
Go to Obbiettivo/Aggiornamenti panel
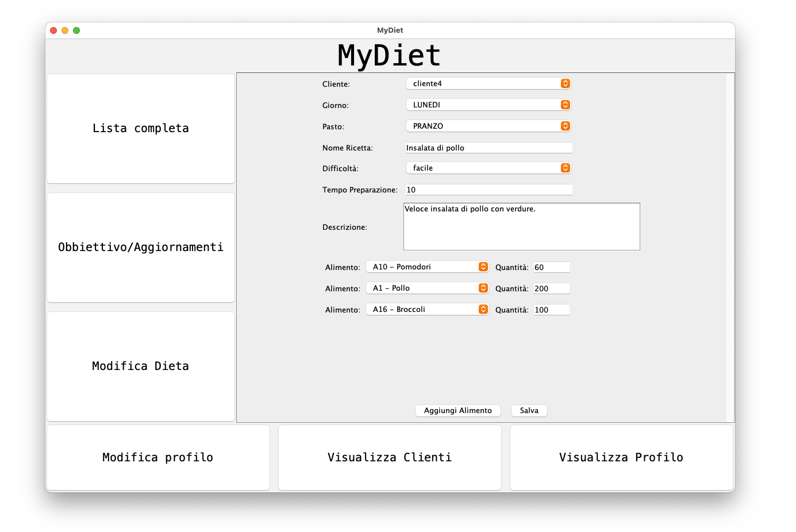click(x=141, y=248)
